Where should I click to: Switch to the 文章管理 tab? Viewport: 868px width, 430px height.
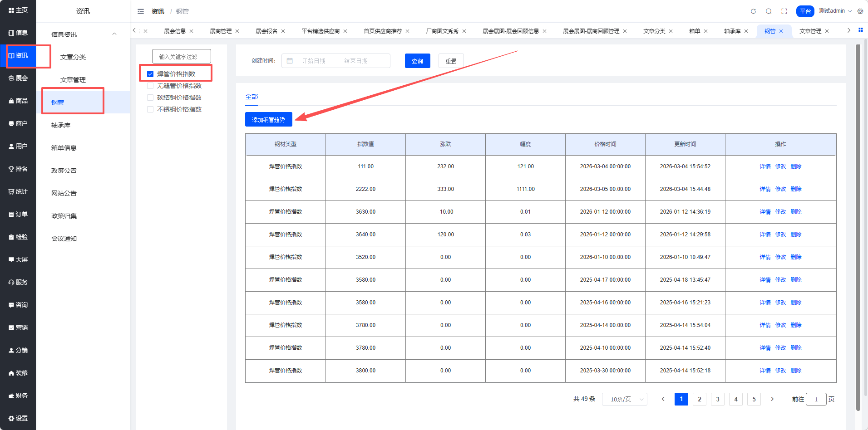click(810, 31)
